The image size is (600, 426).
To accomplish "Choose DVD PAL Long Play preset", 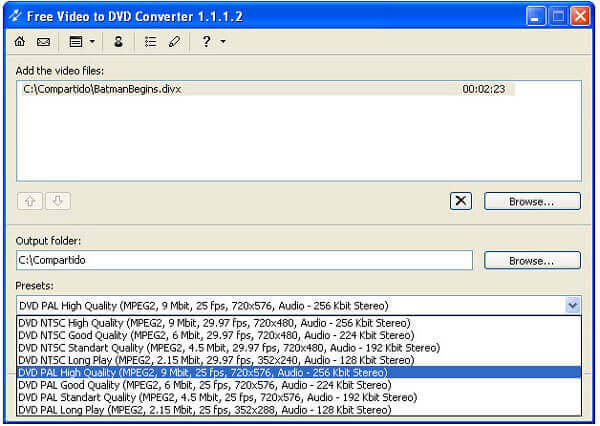I will click(x=299, y=410).
